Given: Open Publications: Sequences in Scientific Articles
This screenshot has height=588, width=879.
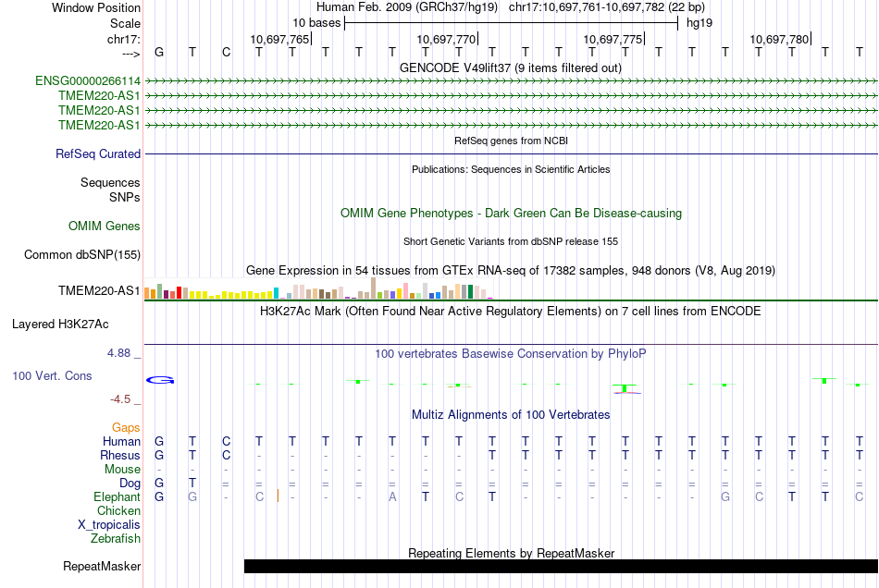Looking at the screenshot, I should click(511, 169).
